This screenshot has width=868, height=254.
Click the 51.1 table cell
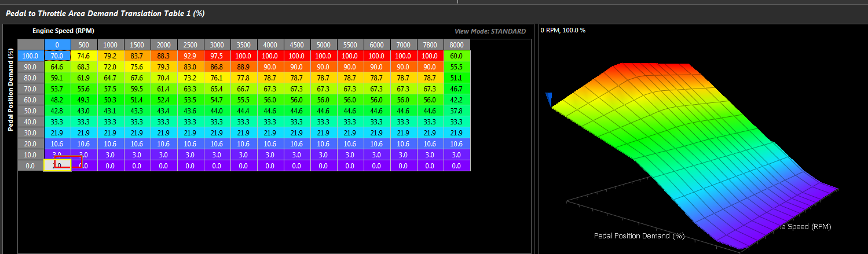click(x=457, y=78)
